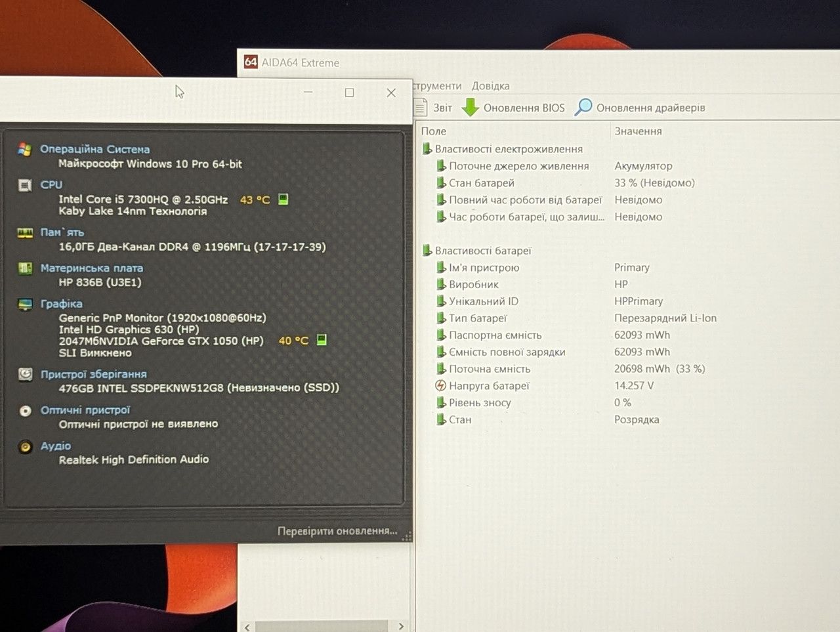Click the Optical drives disc icon
Screen dimensions: 840x632
25,411
